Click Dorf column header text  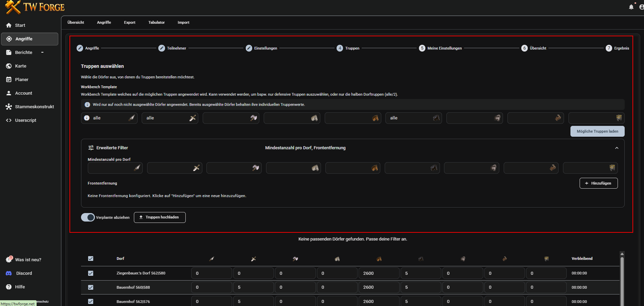(120, 259)
